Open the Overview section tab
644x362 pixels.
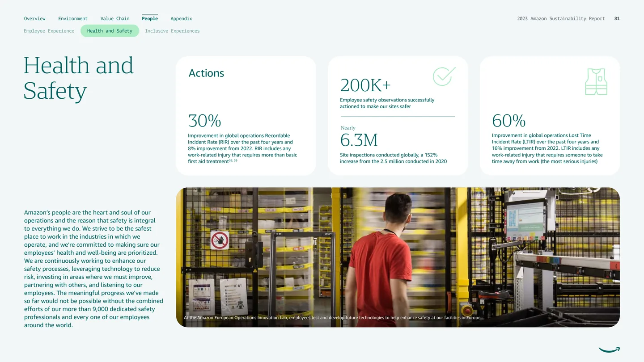click(x=35, y=19)
